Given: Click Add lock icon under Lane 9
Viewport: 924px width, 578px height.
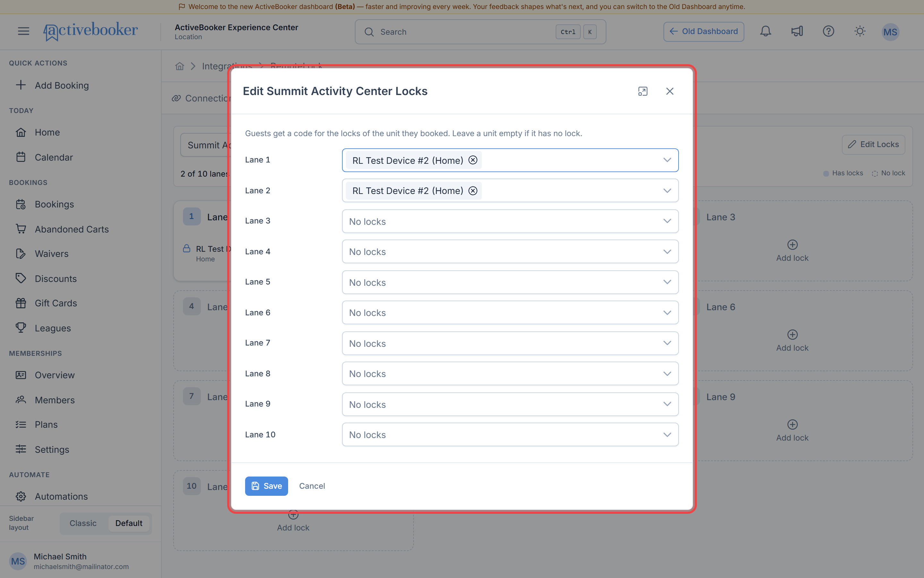Looking at the screenshot, I should coord(792,424).
